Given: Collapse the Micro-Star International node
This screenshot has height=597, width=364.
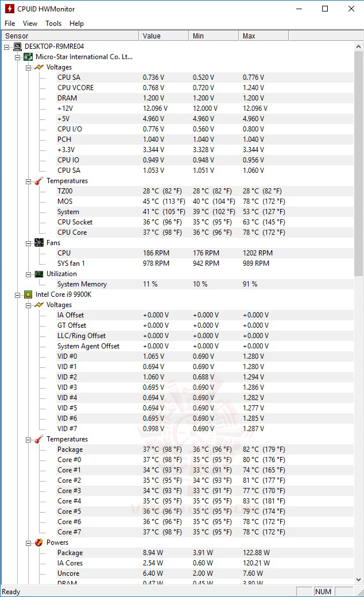Looking at the screenshot, I should pos(18,57).
